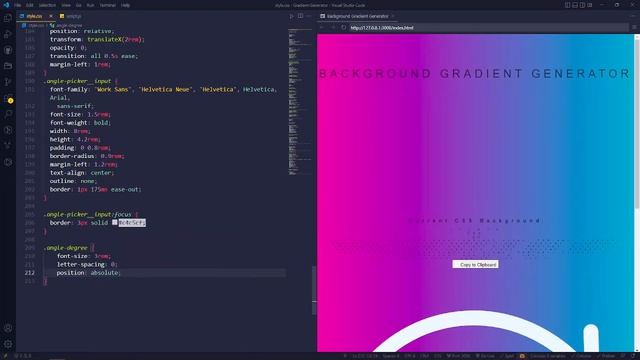Click the 'position: absolute' code line

pyautogui.click(x=89, y=273)
